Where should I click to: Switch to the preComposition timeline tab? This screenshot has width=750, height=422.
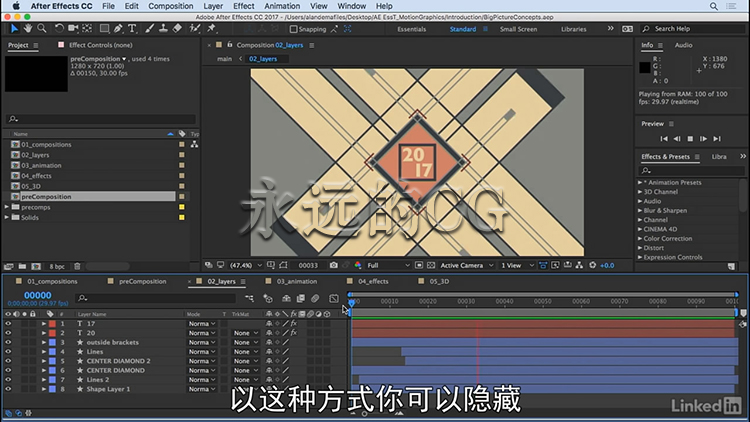143,281
